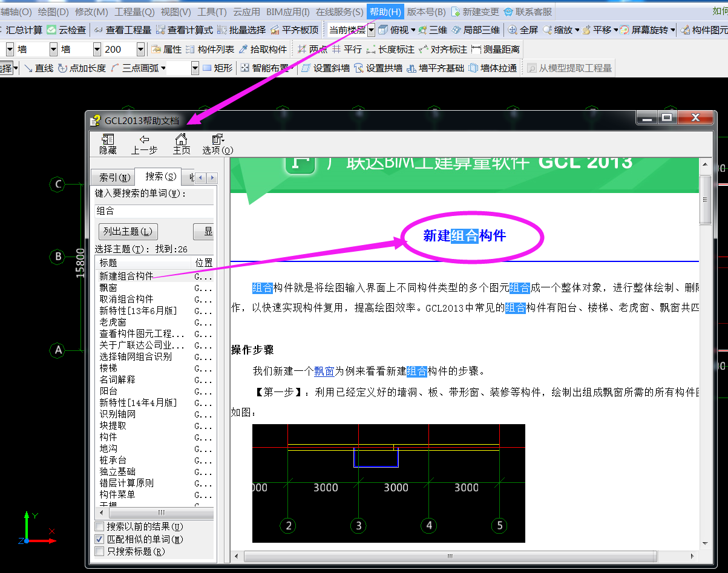Select 点加长度 point plus length tool
The height and width of the screenshot is (573, 728).
click(82, 68)
